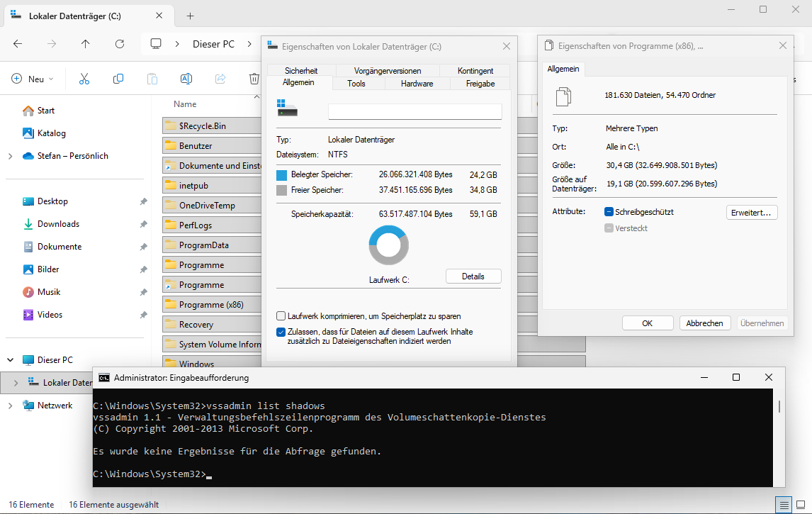This screenshot has width=812, height=514.
Task: Collapse the Dieser PC tree node
Action: click(x=10, y=360)
